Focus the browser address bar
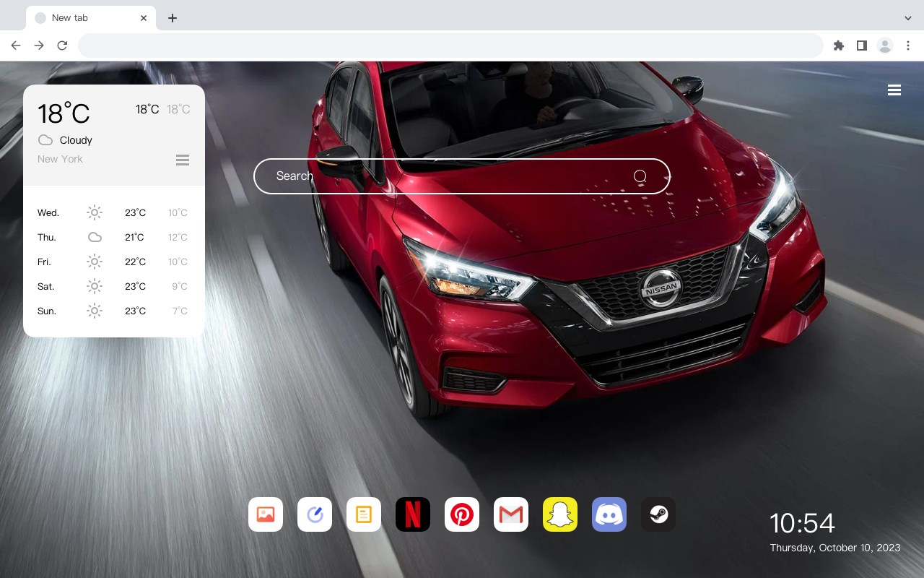924x578 pixels. (x=450, y=46)
